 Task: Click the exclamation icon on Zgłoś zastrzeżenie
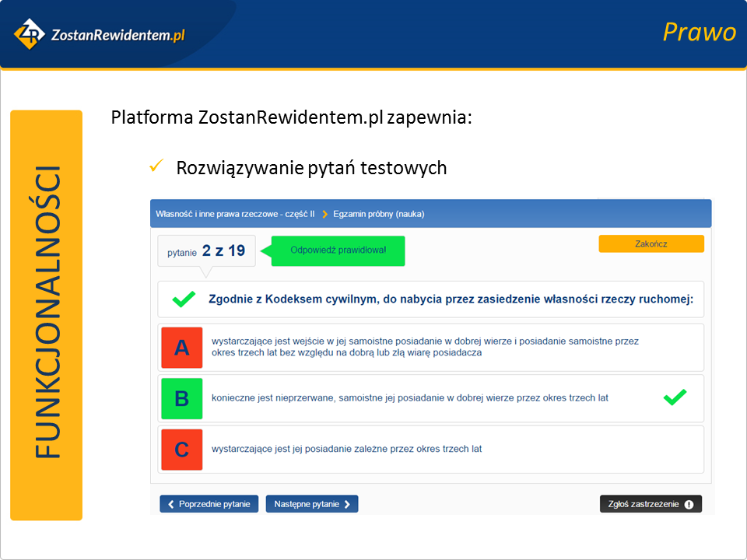coord(689,504)
